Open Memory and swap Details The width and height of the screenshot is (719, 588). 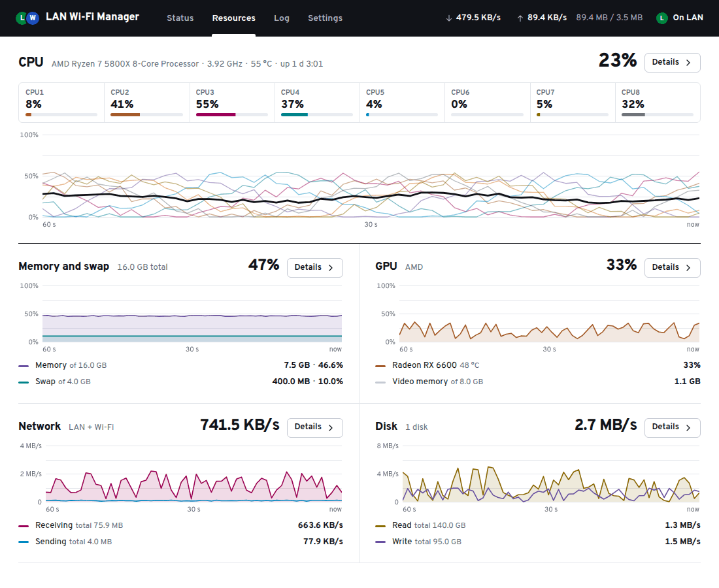314,268
